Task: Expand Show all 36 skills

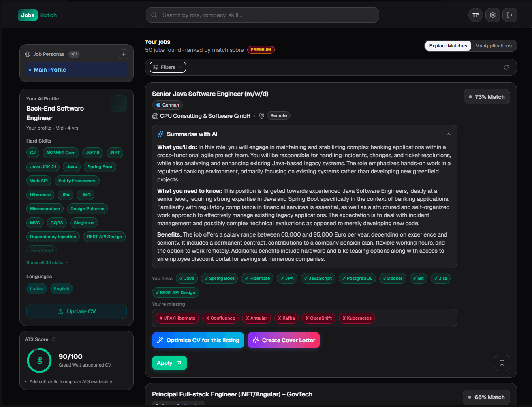Action: 47,262
